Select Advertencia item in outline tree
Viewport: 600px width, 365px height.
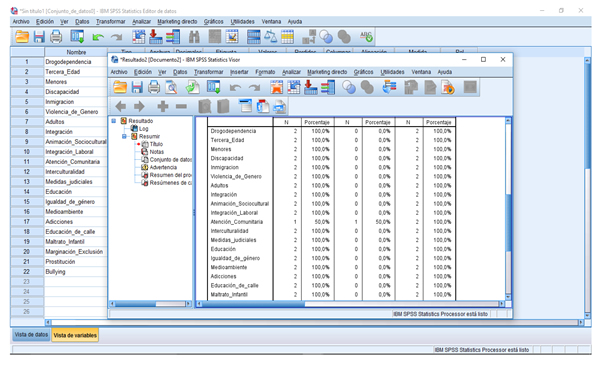163,167
